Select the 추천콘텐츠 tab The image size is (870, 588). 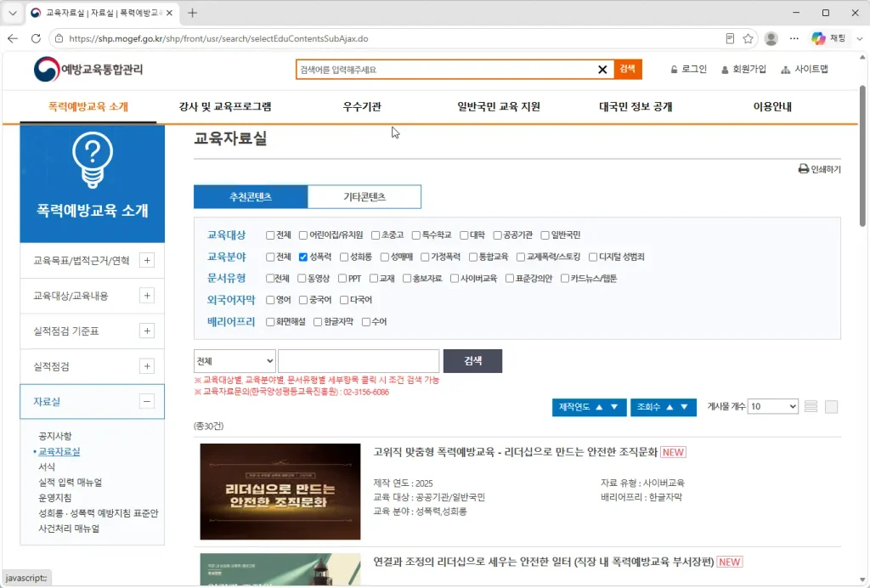(251, 197)
